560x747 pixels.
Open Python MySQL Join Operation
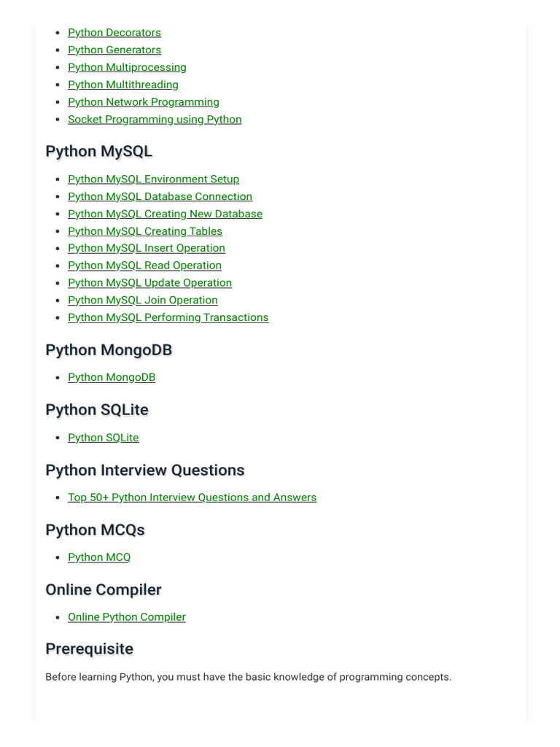click(142, 300)
